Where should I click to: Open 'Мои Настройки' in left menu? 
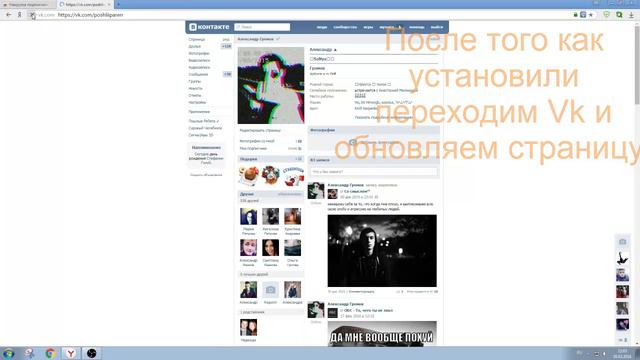[x=198, y=102]
